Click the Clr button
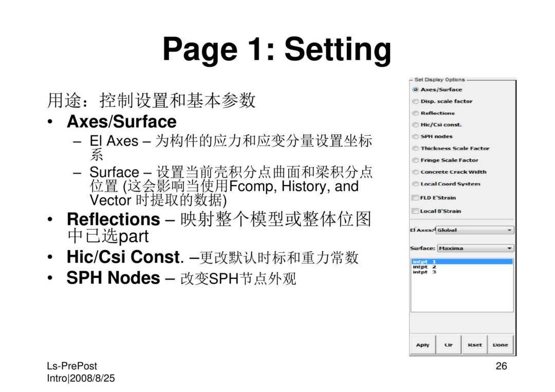The image size is (555, 392). [449, 345]
